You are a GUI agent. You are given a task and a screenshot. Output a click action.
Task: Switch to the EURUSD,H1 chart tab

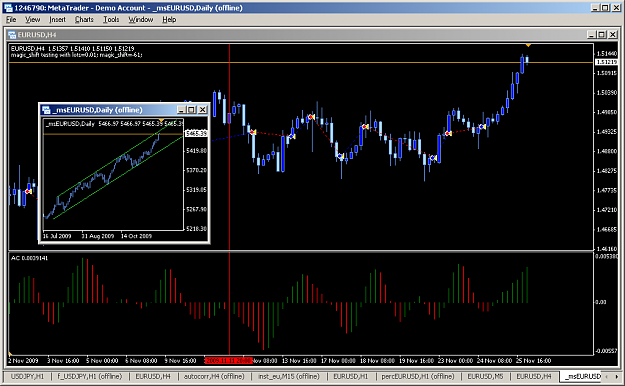tap(351, 376)
